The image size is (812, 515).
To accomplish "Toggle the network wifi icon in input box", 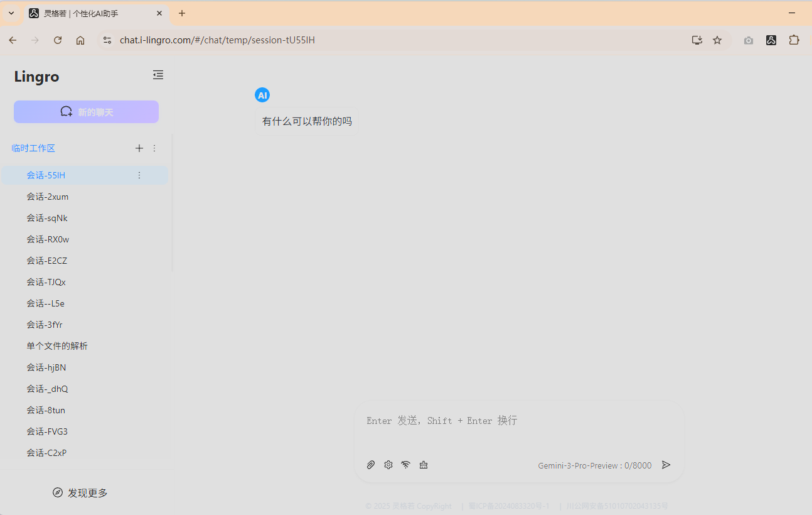I will (x=406, y=465).
